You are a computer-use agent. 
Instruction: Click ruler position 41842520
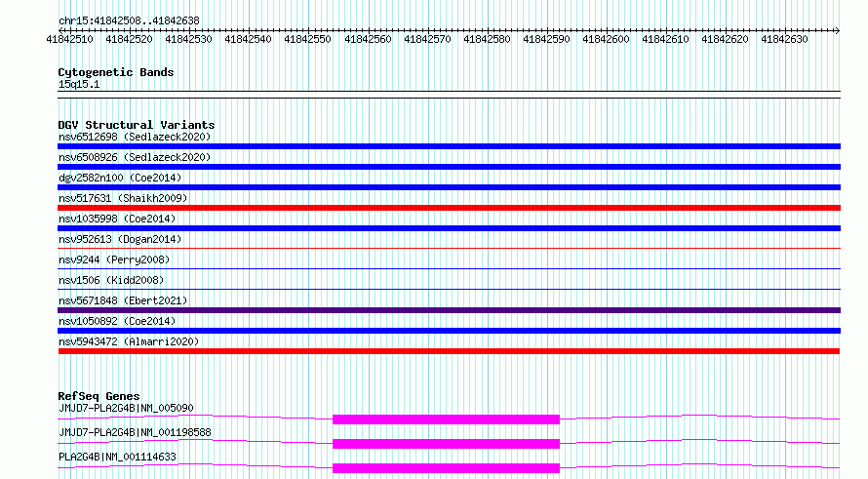[x=129, y=39]
